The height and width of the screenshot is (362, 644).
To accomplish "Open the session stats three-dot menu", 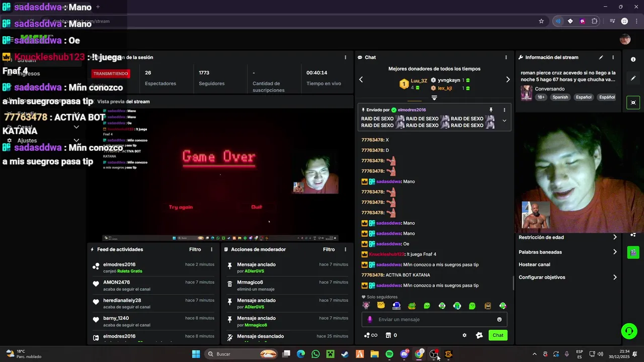I will point(345,57).
